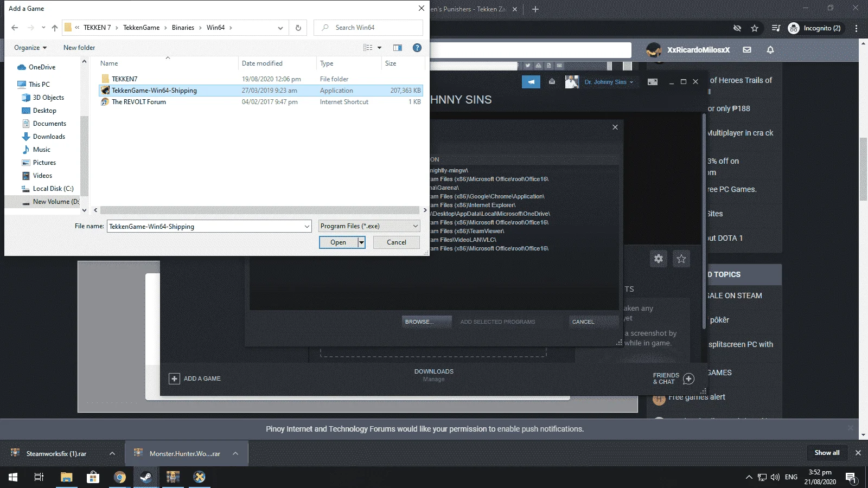868x488 pixels.
Task: Open volume control in system tray
Action: (x=775, y=477)
